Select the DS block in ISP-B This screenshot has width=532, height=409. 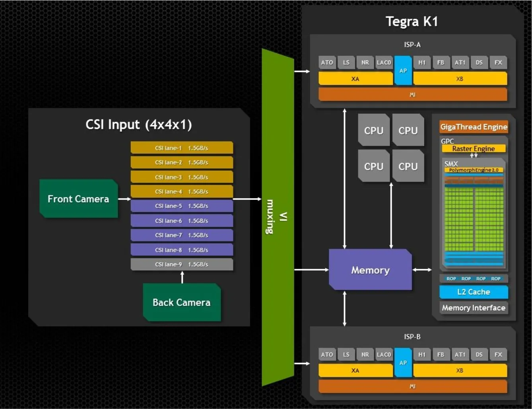pos(479,354)
